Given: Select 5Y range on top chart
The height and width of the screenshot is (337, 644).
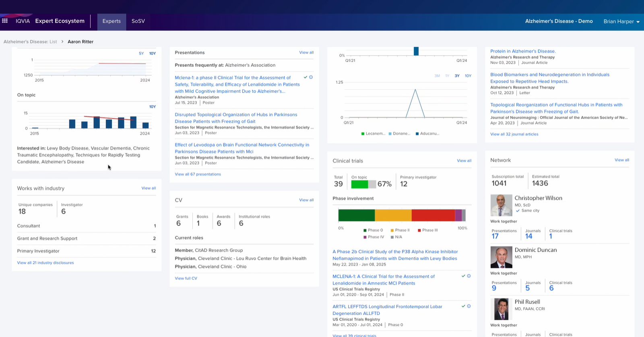Looking at the screenshot, I should pyautogui.click(x=141, y=53).
